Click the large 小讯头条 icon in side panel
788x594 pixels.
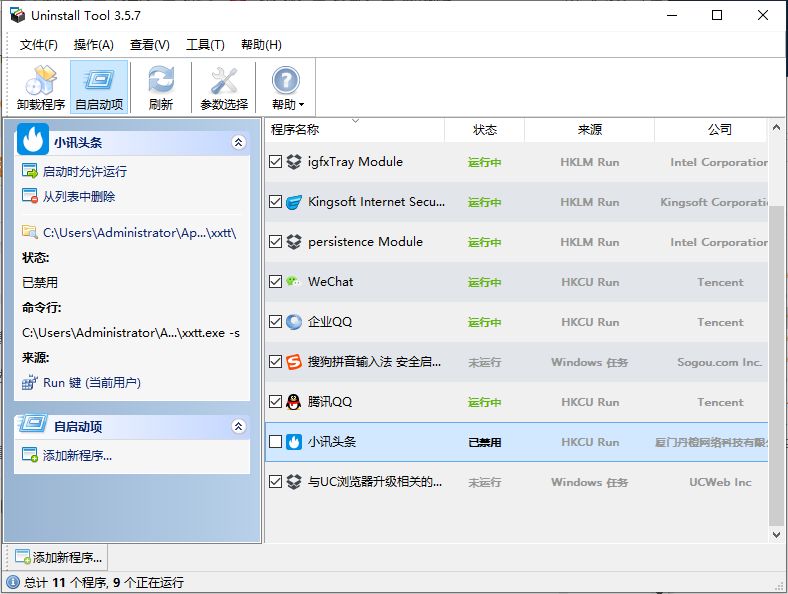[x=33, y=139]
